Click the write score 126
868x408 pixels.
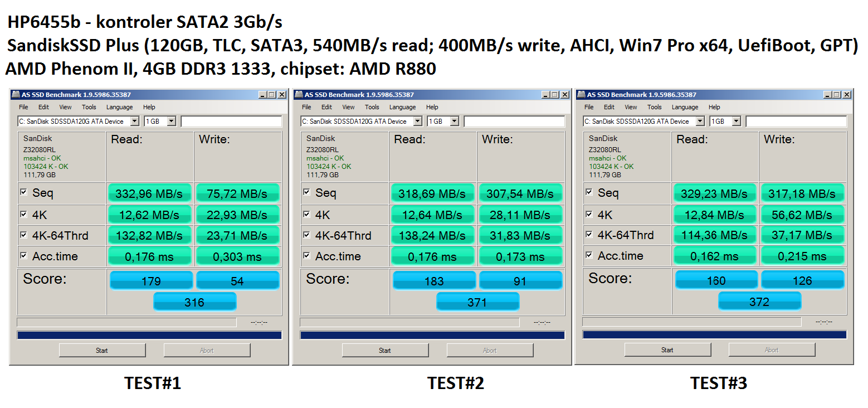(x=802, y=280)
